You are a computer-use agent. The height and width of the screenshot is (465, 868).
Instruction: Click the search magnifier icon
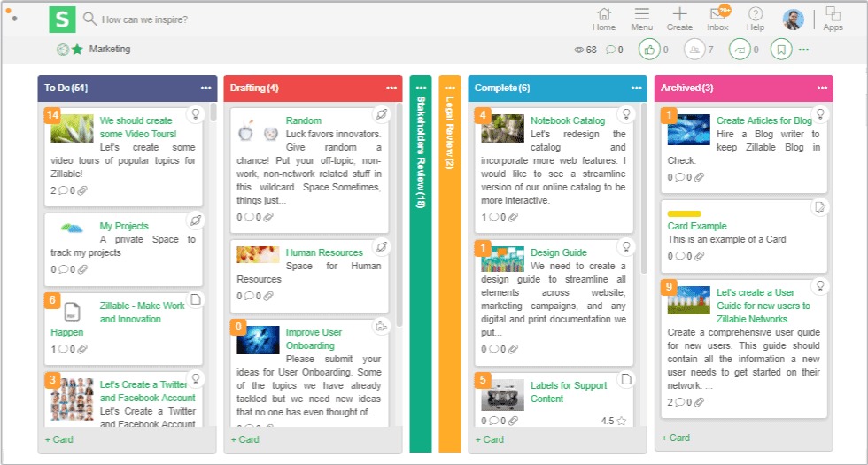[89, 19]
